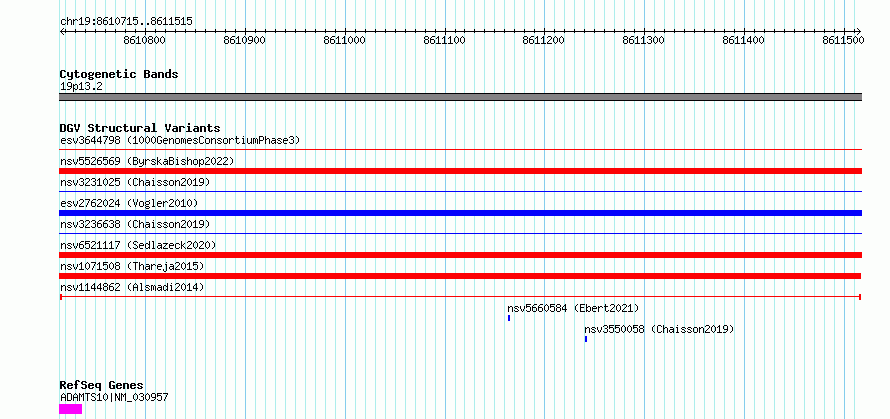Click ruler position 8610900

click(245, 40)
